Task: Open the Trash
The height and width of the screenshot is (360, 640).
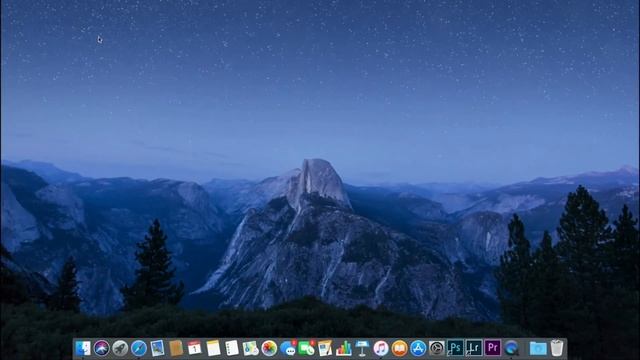Action: tap(557, 348)
